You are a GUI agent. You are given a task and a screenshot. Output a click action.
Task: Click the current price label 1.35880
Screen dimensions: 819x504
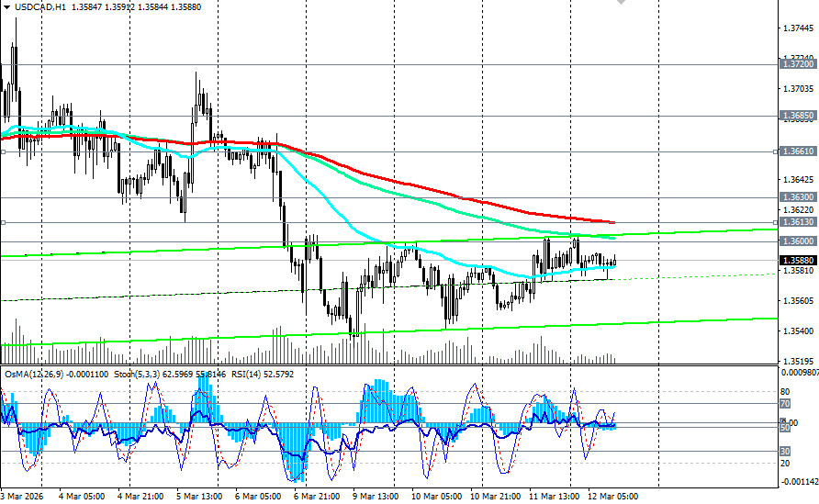[x=798, y=260]
